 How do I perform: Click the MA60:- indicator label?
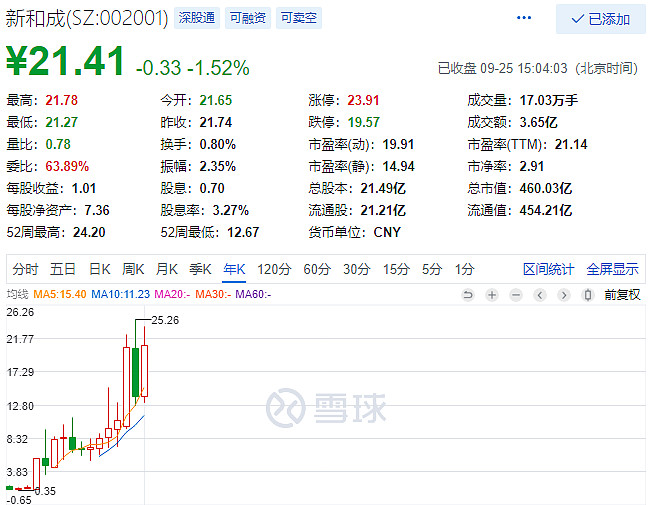pyautogui.click(x=253, y=294)
